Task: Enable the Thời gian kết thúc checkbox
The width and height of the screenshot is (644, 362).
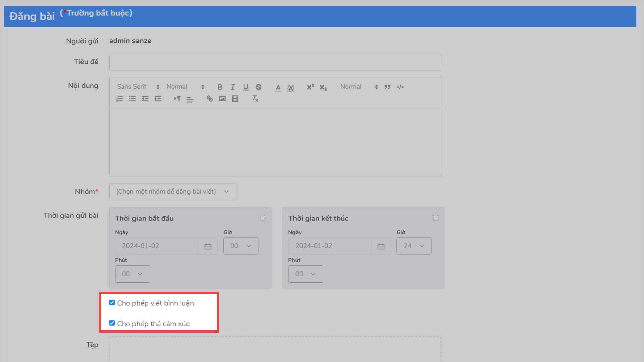Action: [436, 218]
